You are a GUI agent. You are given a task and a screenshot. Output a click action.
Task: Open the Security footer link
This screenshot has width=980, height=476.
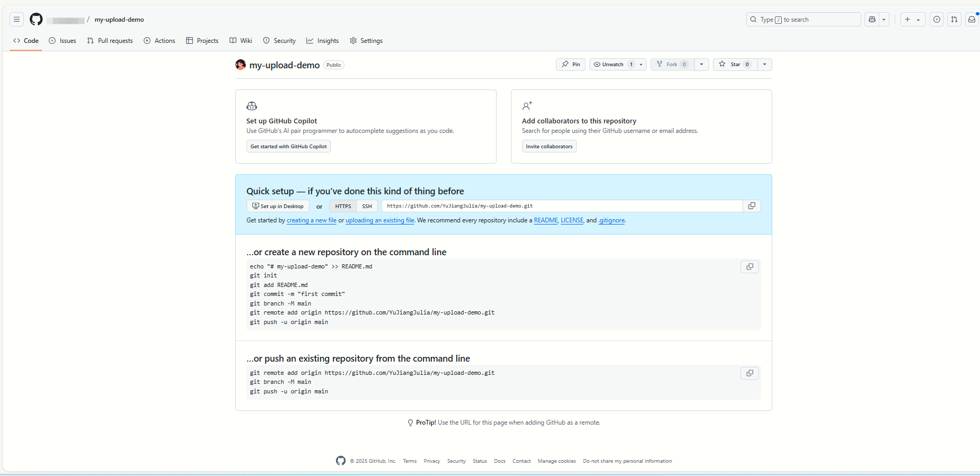click(456, 461)
